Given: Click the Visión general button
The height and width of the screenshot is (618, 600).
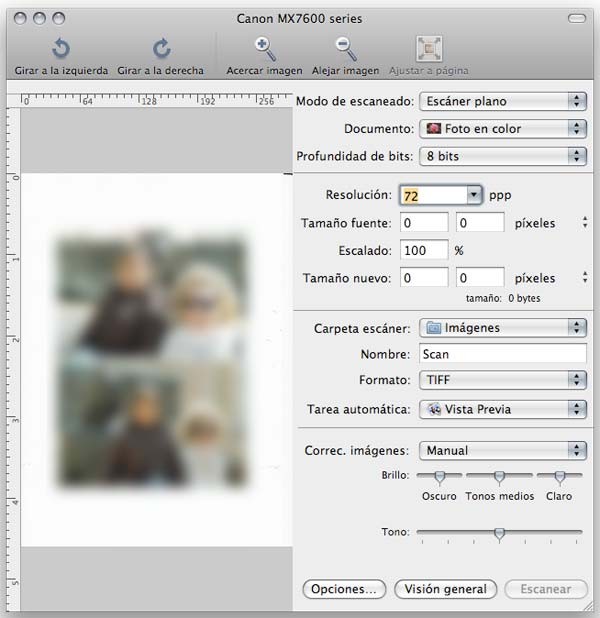Looking at the screenshot, I should point(445,589).
